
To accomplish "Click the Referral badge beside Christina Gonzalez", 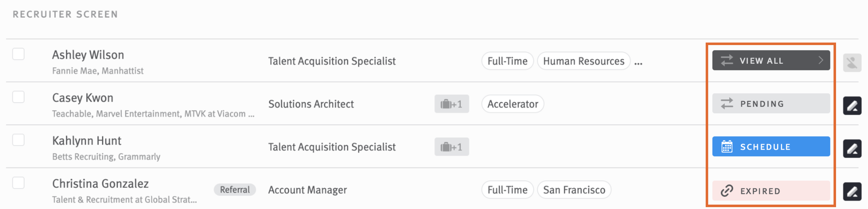I will pos(235,190).
